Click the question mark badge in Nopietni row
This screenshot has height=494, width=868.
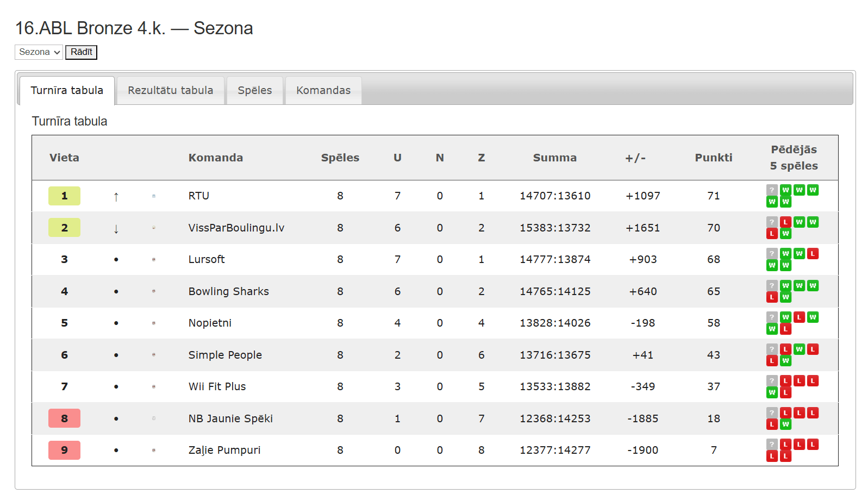(772, 317)
